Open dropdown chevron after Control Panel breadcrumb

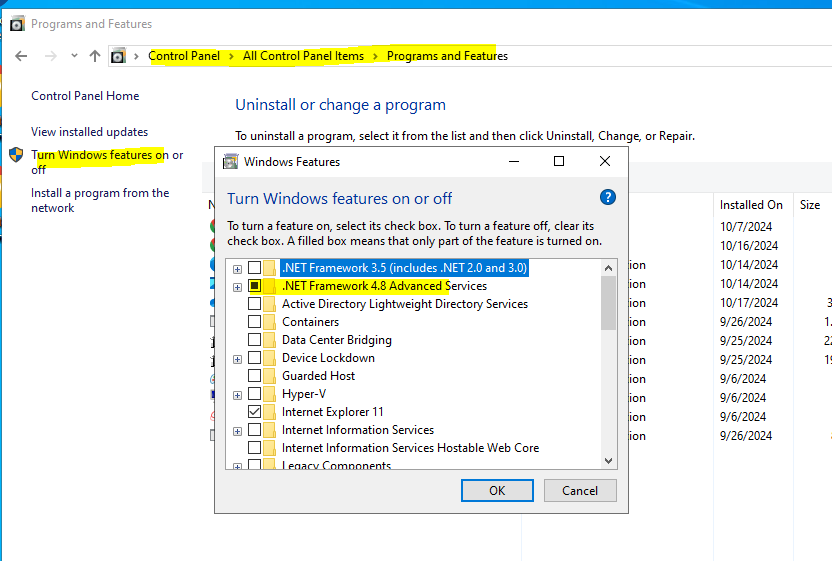coord(231,56)
